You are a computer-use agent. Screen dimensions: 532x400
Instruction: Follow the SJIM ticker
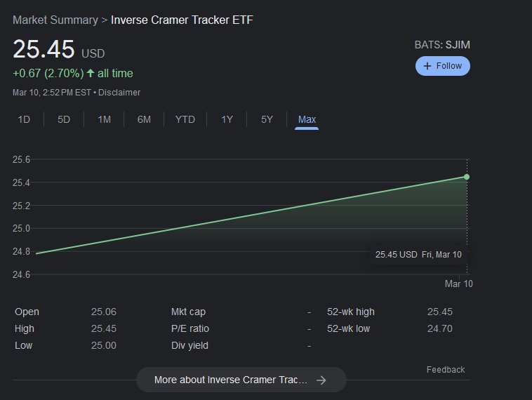[x=443, y=66]
